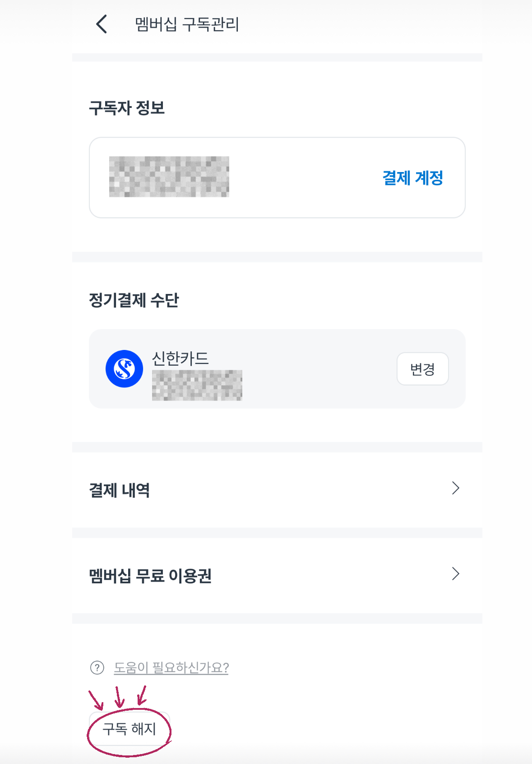Click the 구독자 정보 section heading
The width and height of the screenshot is (532, 764).
point(127,108)
